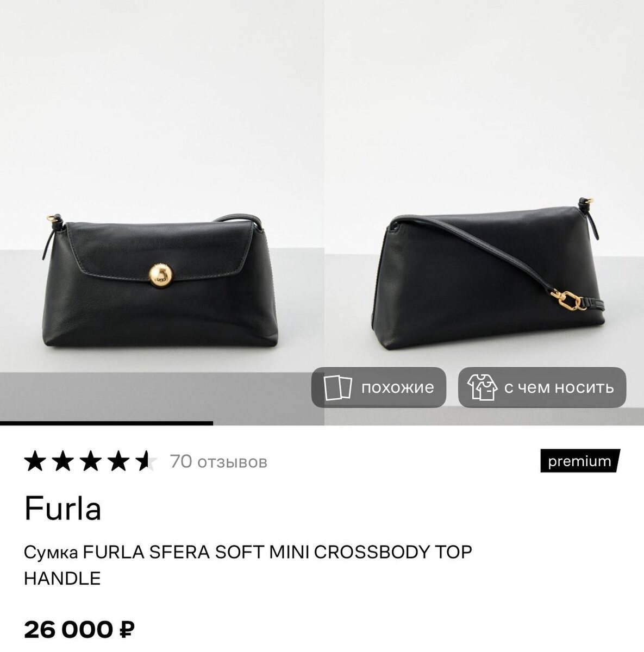Open the 'похожие' similar products button
Image resolution: width=644 pixels, height=652 pixels.
tap(378, 387)
